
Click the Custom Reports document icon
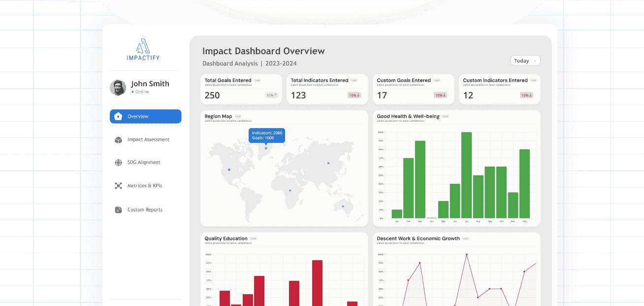[118, 210]
